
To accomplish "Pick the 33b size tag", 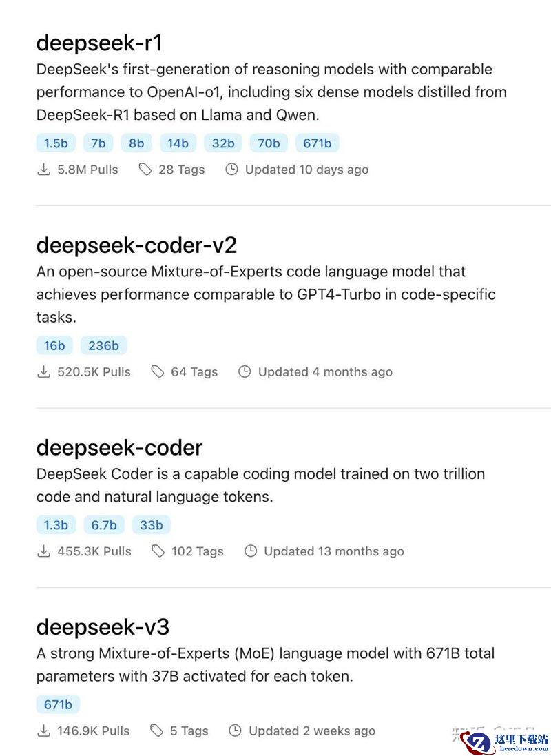I will click(152, 525).
